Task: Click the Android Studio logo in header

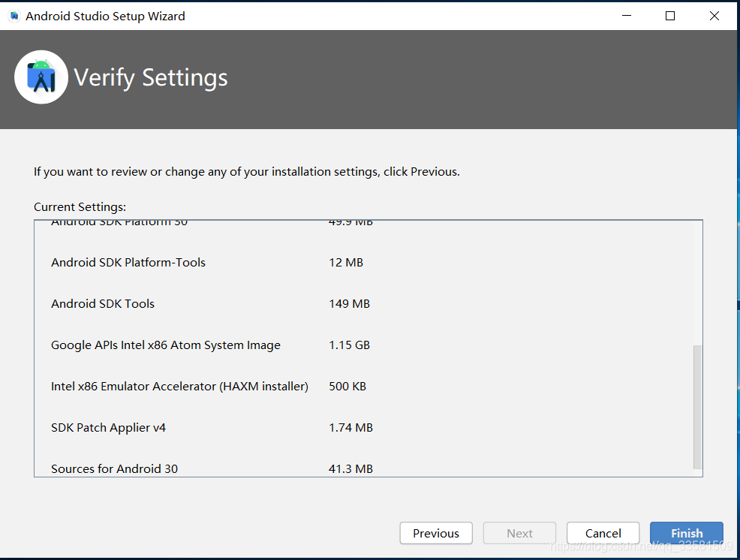Action: [41, 77]
